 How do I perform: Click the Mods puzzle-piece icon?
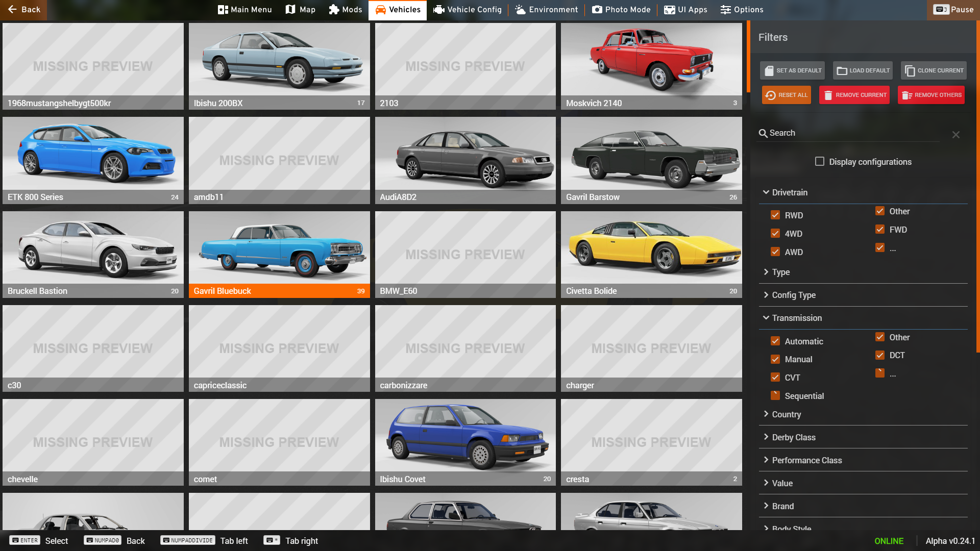click(x=334, y=10)
